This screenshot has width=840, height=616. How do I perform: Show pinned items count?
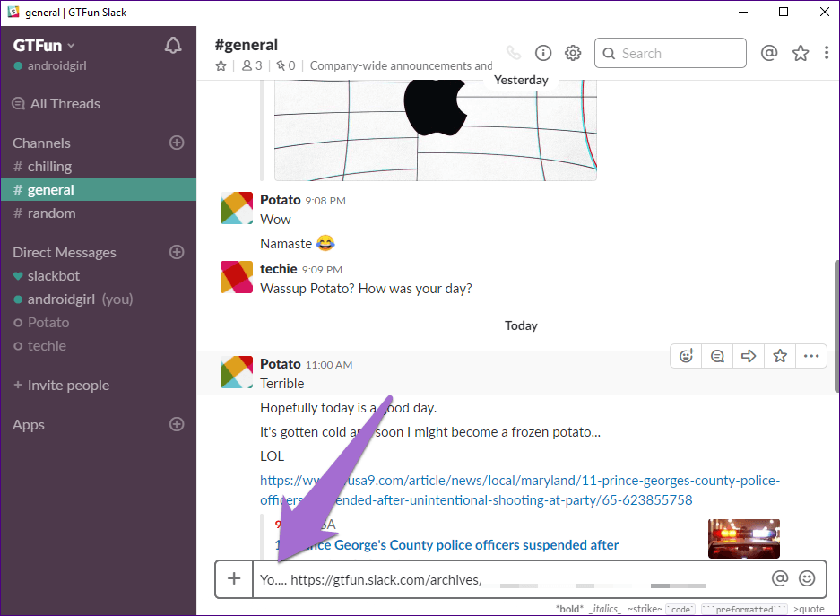[286, 65]
